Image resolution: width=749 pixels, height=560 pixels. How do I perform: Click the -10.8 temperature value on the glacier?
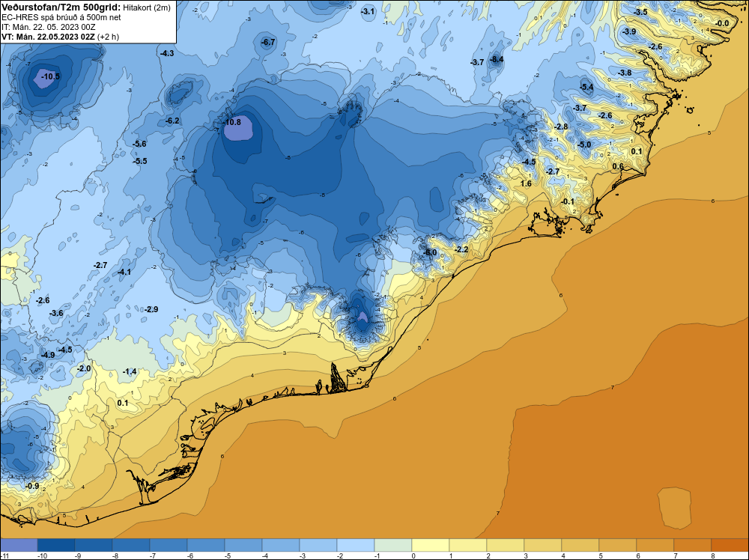pyautogui.click(x=232, y=122)
